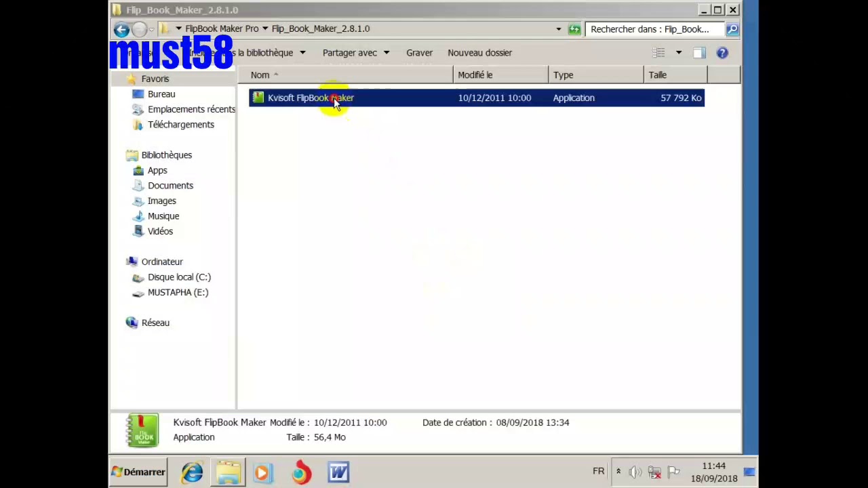Viewport: 868px width, 488px height.
Task: Open Téléchargements folder
Action: pos(181,125)
